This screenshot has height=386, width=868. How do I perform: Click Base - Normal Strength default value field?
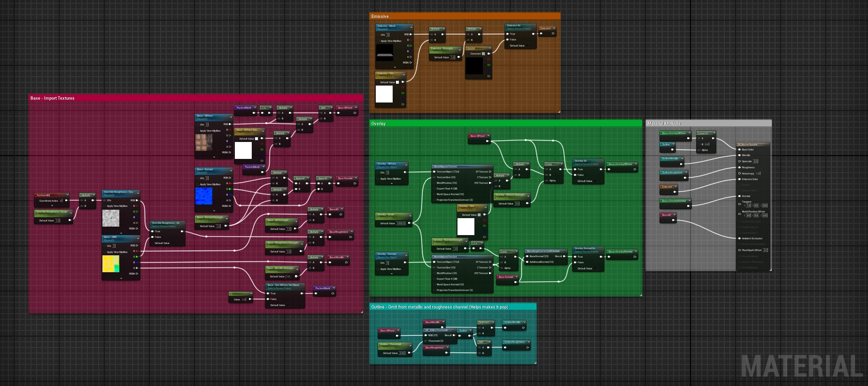pos(218,226)
